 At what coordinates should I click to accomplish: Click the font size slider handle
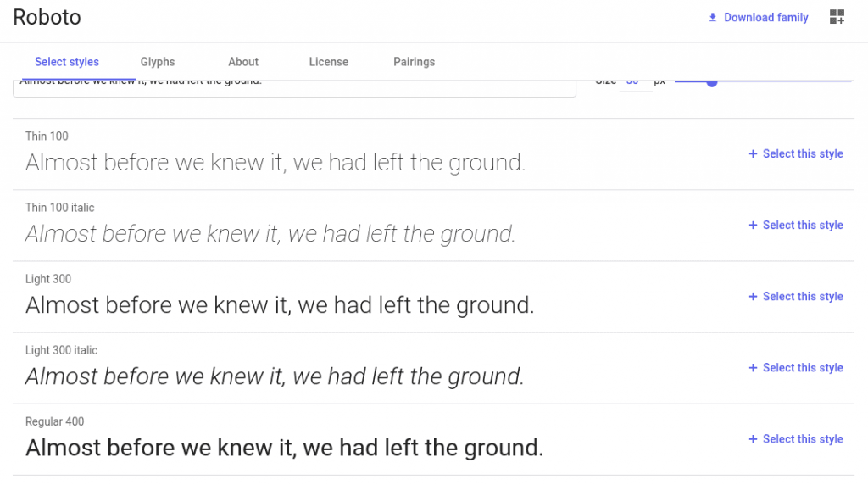[x=712, y=82]
